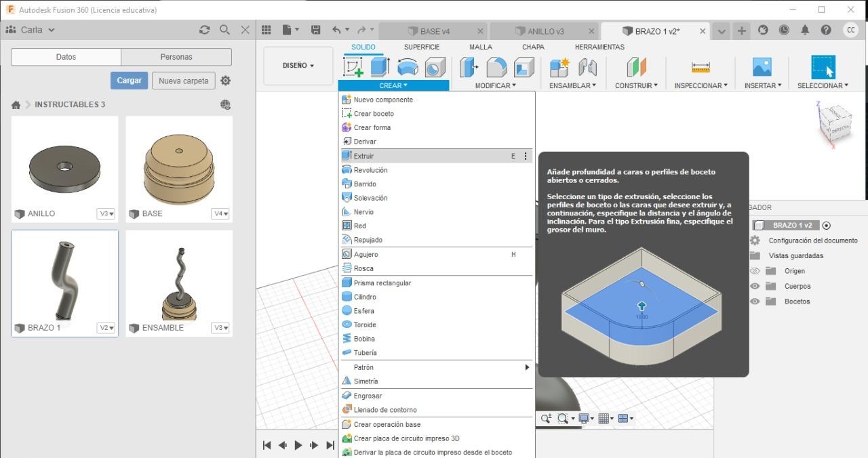Expand the INSPECCIONAR menu
Viewport: 868px width, 458px height.
pos(701,85)
